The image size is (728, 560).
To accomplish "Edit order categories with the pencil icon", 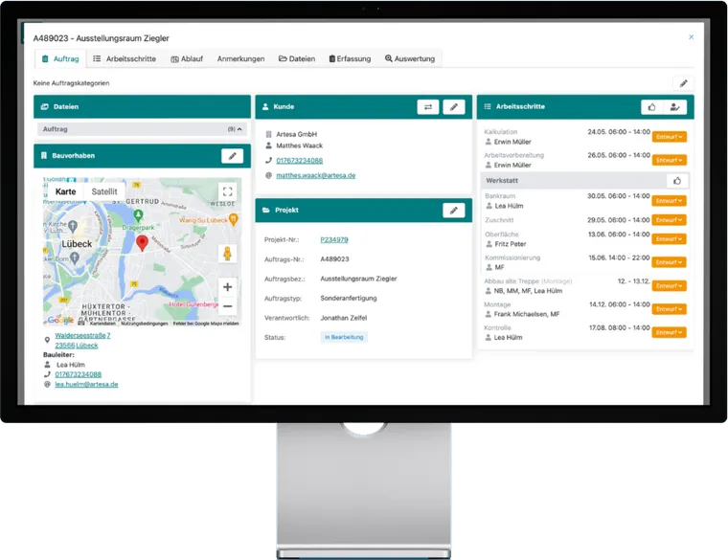I will (x=683, y=83).
